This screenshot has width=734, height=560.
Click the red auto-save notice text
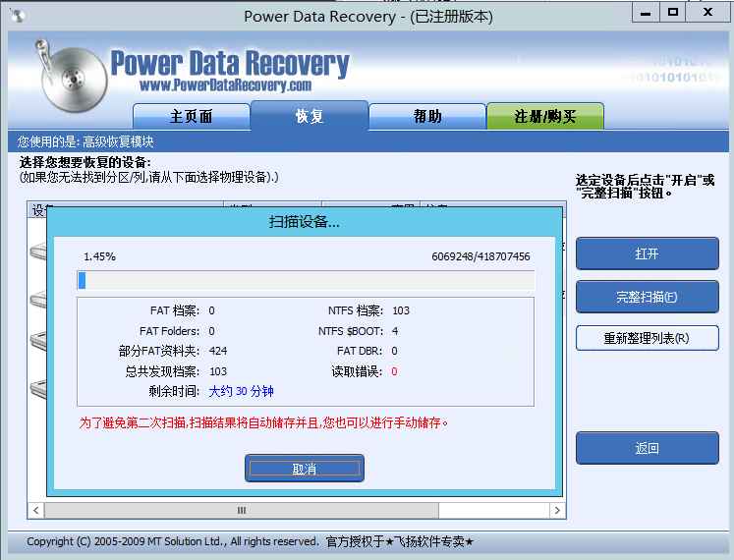[x=263, y=422]
